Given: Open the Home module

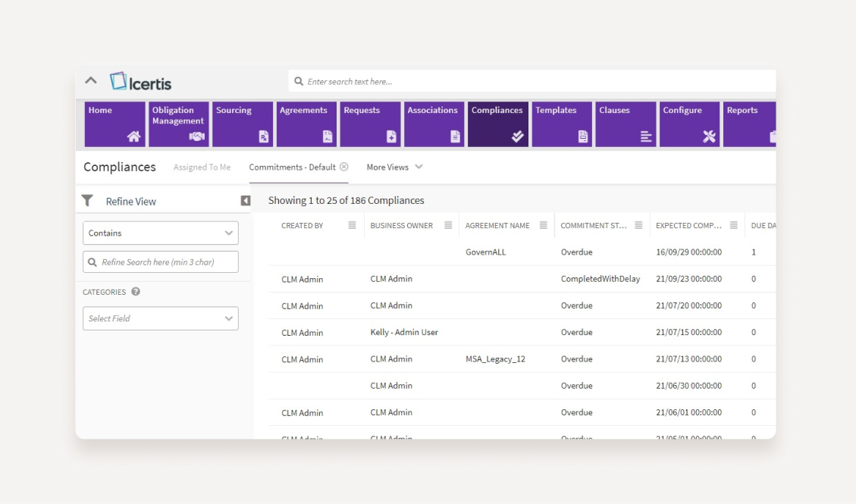Looking at the screenshot, I should tap(112, 124).
